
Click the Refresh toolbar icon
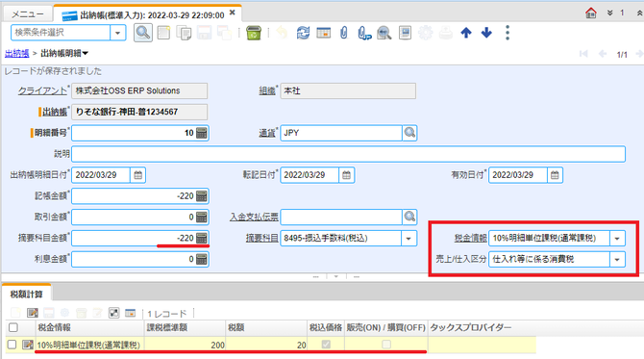tap(303, 33)
